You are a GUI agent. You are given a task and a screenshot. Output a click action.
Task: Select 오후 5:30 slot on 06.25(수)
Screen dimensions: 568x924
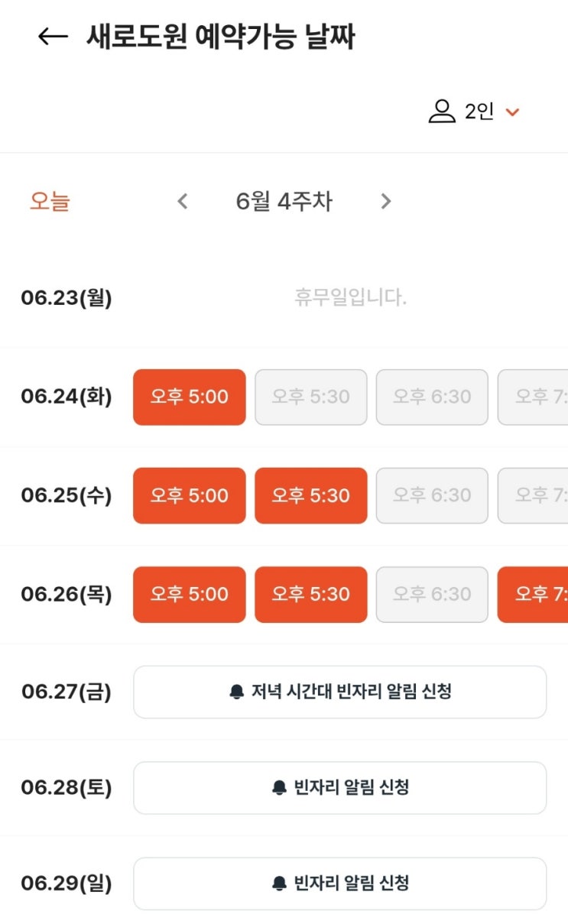pyautogui.click(x=311, y=496)
